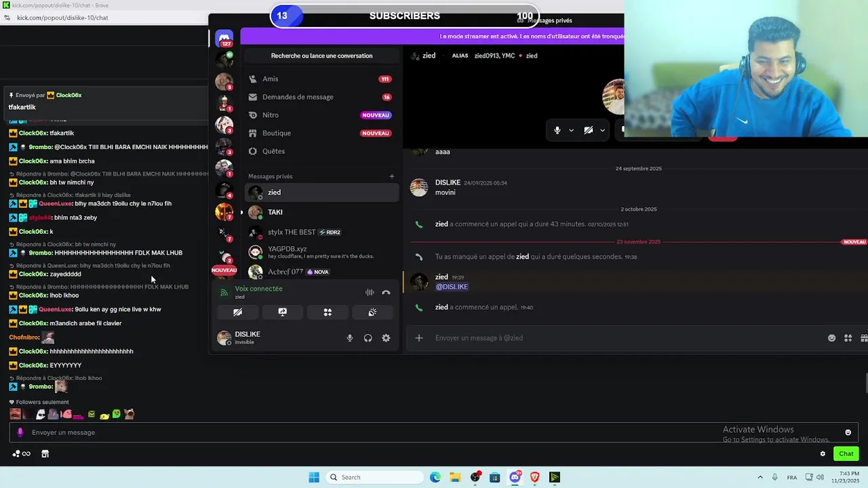The height and width of the screenshot is (488, 868).
Task: Open the Nitro page
Action: point(321,115)
